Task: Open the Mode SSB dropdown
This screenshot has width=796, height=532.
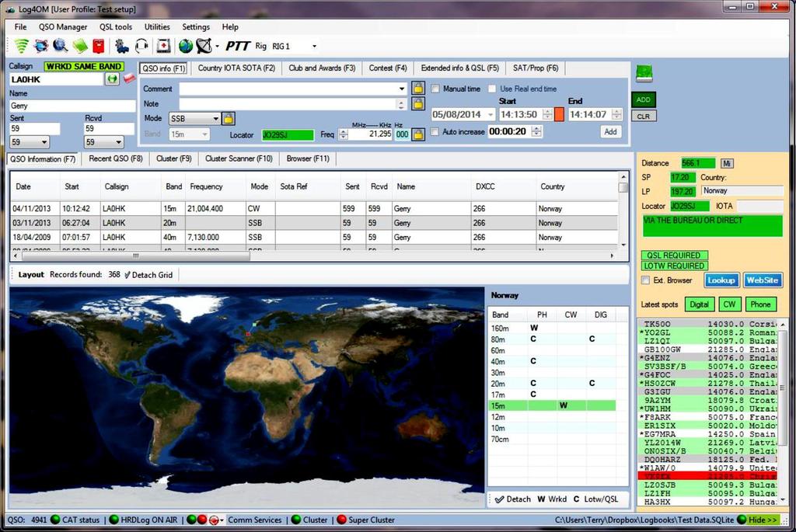Action: click(x=215, y=119)
